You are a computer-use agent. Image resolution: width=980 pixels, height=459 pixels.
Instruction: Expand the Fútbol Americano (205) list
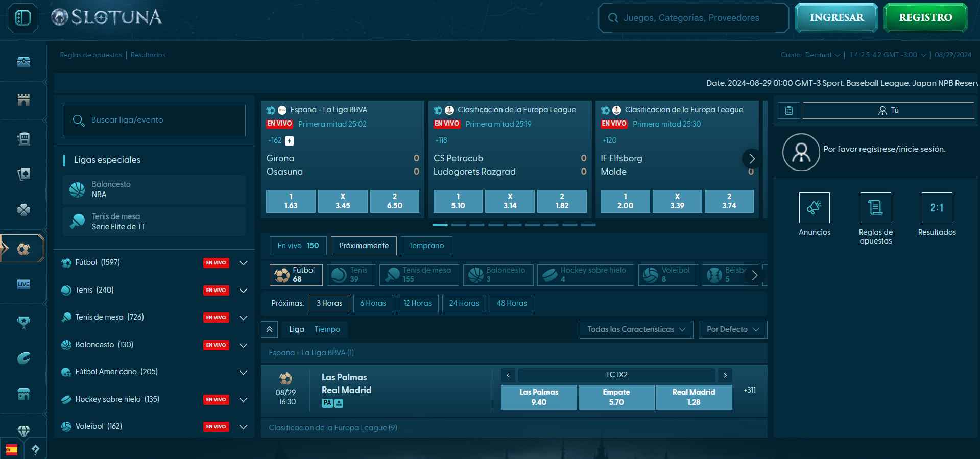coord(243,372)
